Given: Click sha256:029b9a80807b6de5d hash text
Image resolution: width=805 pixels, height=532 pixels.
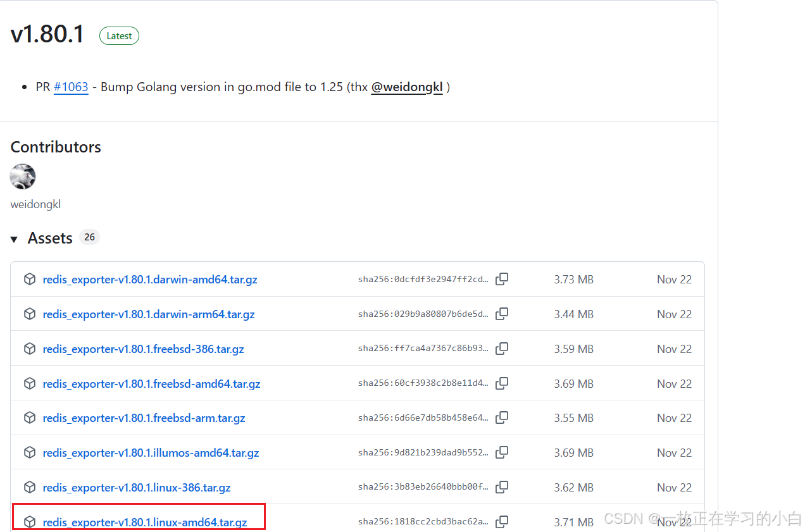Looking at the screenshot, I should pos(423,314).
